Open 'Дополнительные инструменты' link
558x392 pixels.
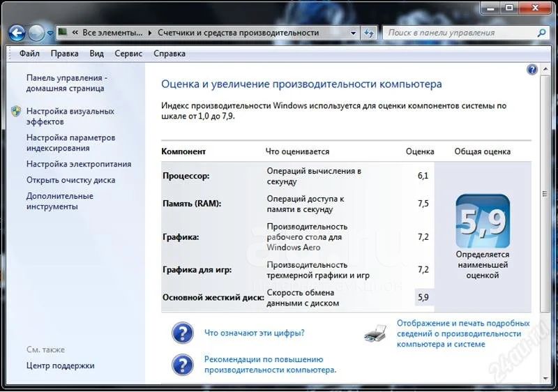coord(59,201)
